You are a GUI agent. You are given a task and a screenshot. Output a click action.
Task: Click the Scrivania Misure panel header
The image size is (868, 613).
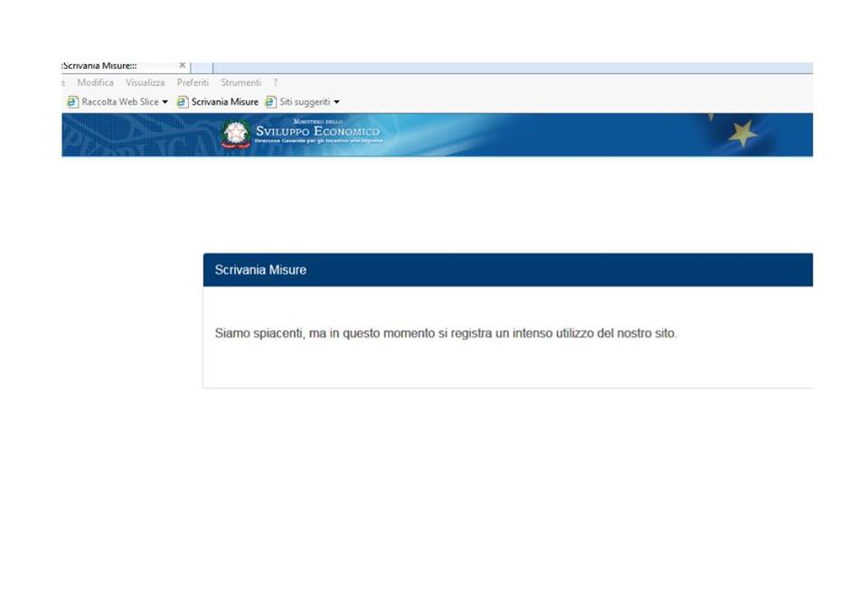coord(507,269)
